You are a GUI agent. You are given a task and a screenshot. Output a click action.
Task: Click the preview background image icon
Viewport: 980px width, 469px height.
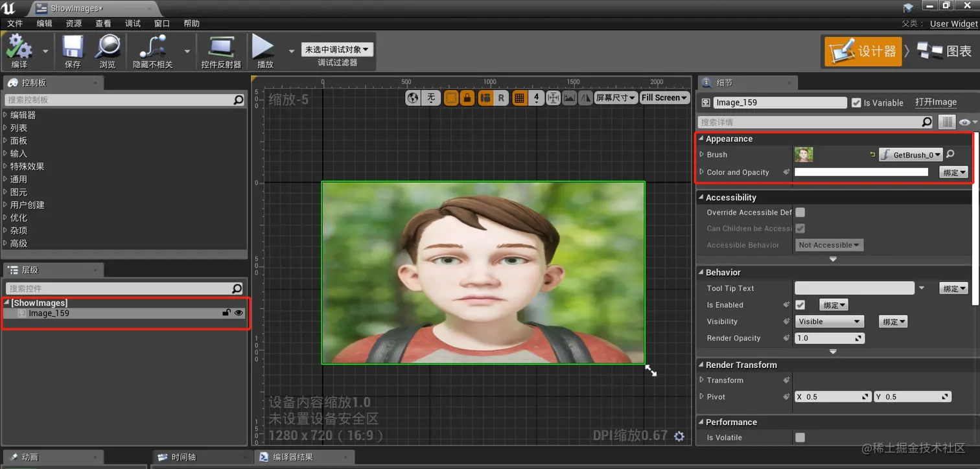pyautogui.click(x=569, y=98)
